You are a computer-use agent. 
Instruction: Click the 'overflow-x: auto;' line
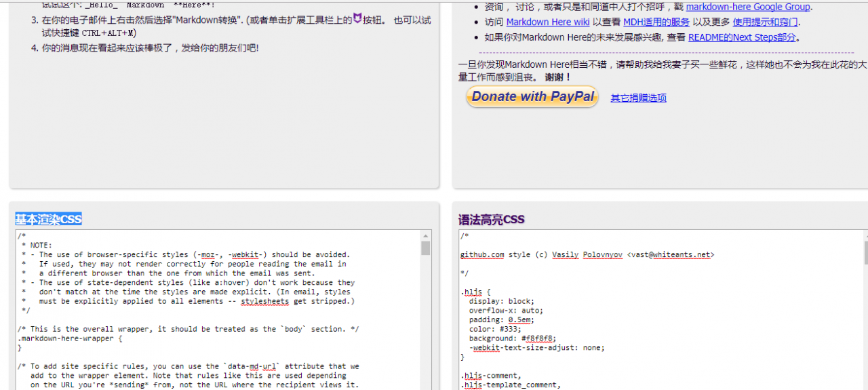tap(505, 311)
